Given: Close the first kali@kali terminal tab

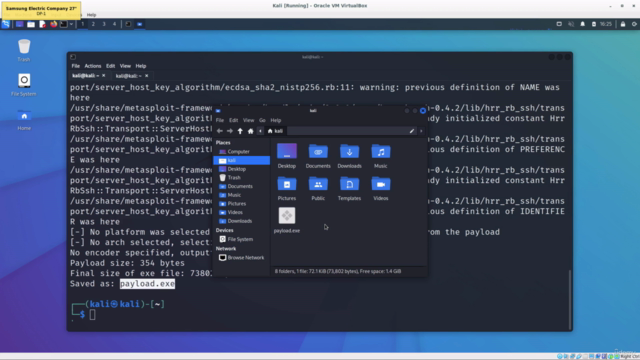Looking at the screenshot, I should click(104, 76).
